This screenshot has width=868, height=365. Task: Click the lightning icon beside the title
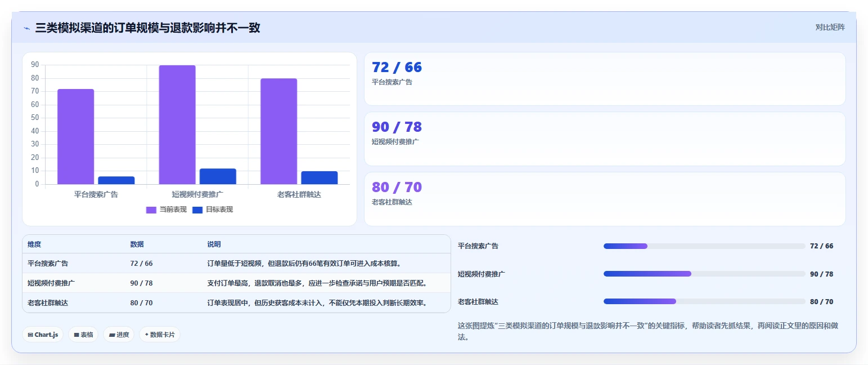click(x=26, y=28)
